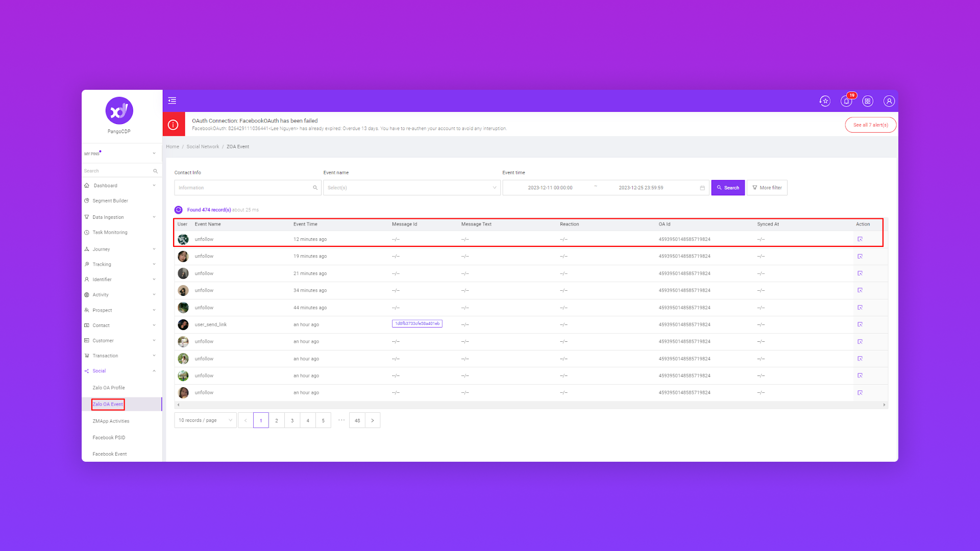Open the user account avatar icon
The image size is (980, 551).
[x=889, y=101]
